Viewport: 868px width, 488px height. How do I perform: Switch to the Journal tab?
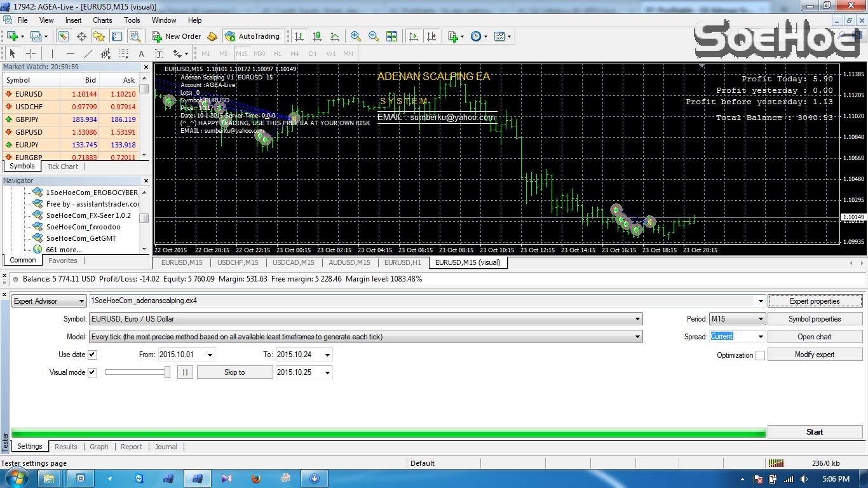tap(166, 447)
